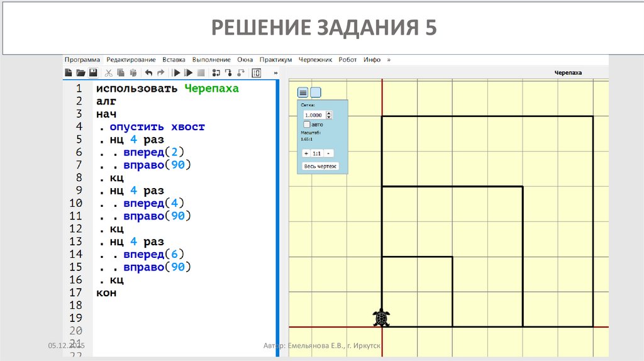Increase grid size with the up stepper

point(328,113)
